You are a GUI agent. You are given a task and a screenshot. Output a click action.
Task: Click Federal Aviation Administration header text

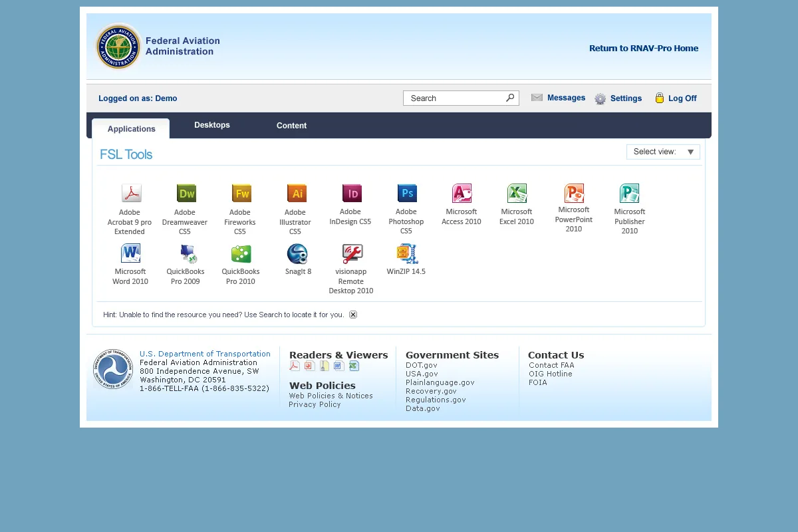[182, 46]
